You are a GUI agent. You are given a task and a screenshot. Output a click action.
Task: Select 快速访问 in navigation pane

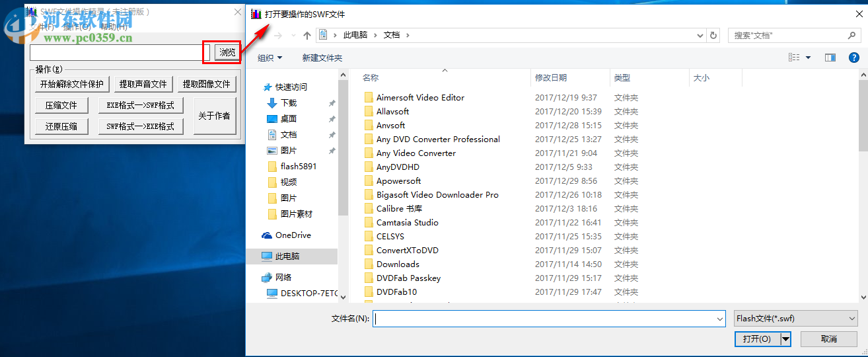pos(291,87)
